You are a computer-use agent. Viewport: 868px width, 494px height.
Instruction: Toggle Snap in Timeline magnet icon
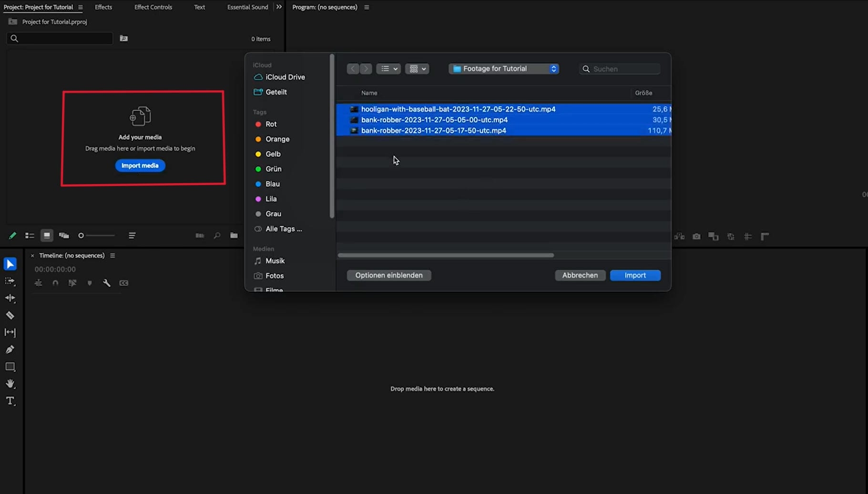[x=55, y=283]
